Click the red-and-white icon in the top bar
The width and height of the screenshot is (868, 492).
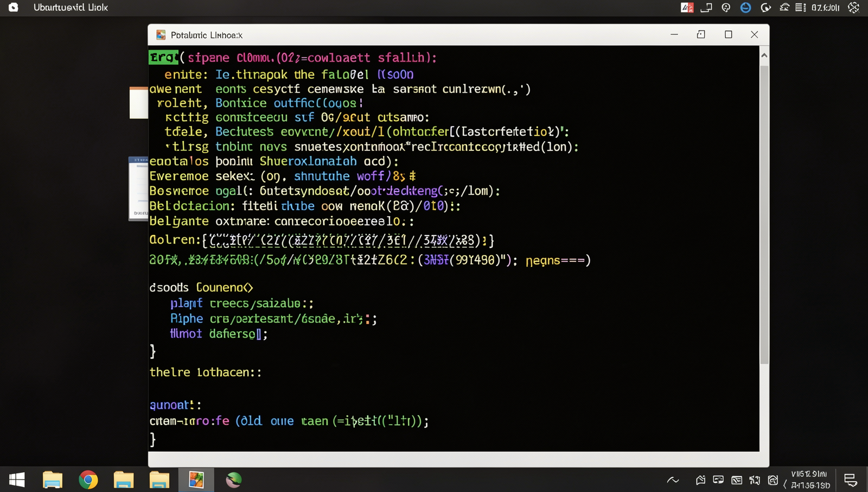[687, 8]
